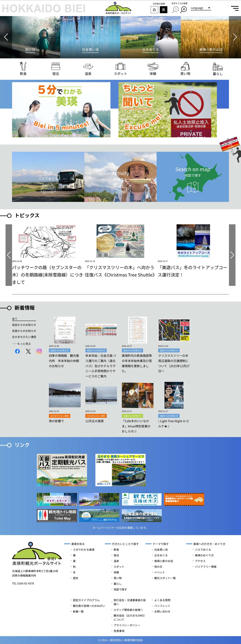The width and height of the screenshot is (241, 644).
Task: Show next topics in トピックス slider
Action: [232, 255]
